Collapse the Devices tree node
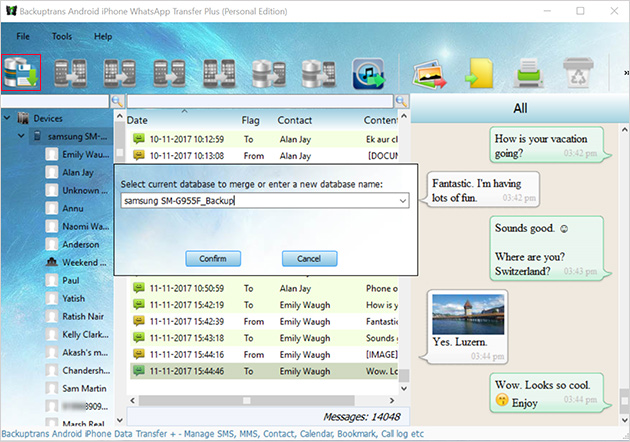The width and height of the screenshot is (630, 442). coord(7,118)
